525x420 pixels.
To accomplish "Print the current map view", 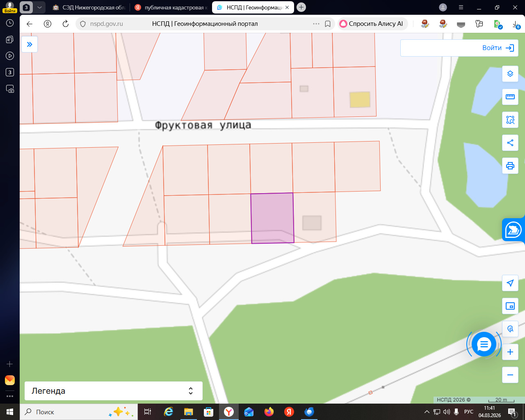I will 510,166.
